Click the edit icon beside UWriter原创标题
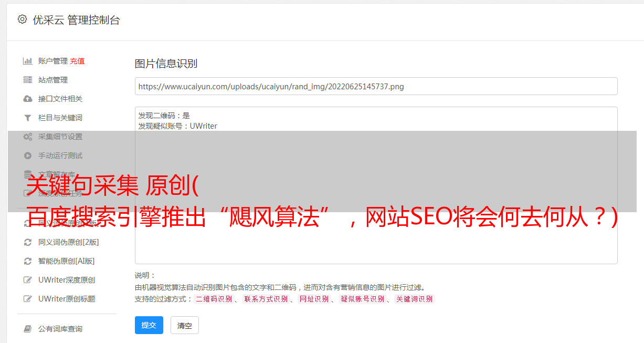 [x=28, y=299]
